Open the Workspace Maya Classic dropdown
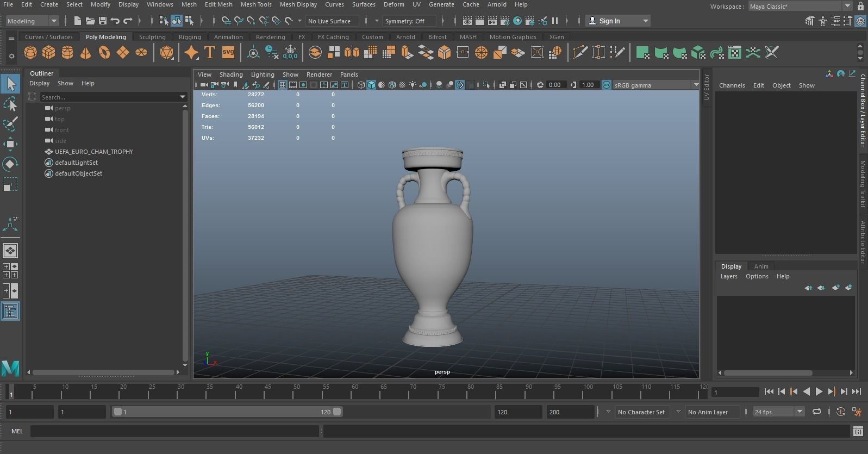 [800, 6]
